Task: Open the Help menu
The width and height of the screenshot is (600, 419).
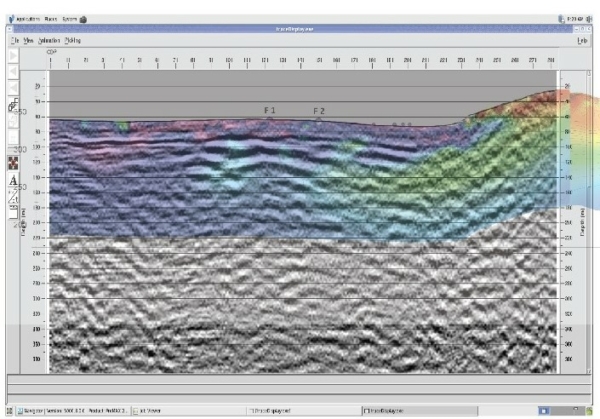Action: 582,41
